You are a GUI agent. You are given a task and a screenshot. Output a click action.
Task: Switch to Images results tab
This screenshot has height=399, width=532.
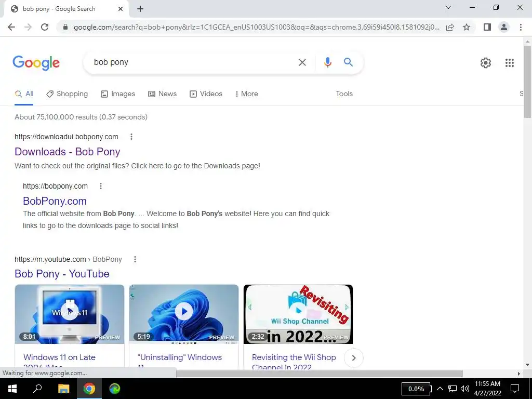(x=118, y=94)
